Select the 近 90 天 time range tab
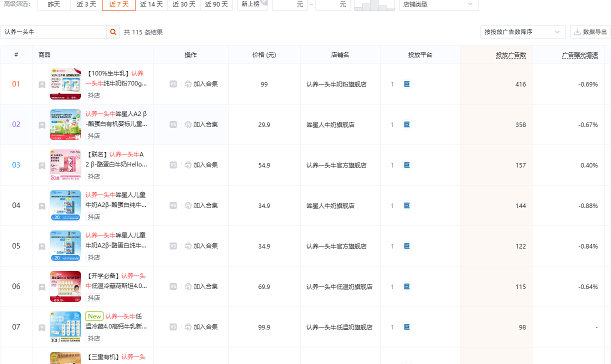611x364 pixels. point(216,4)
